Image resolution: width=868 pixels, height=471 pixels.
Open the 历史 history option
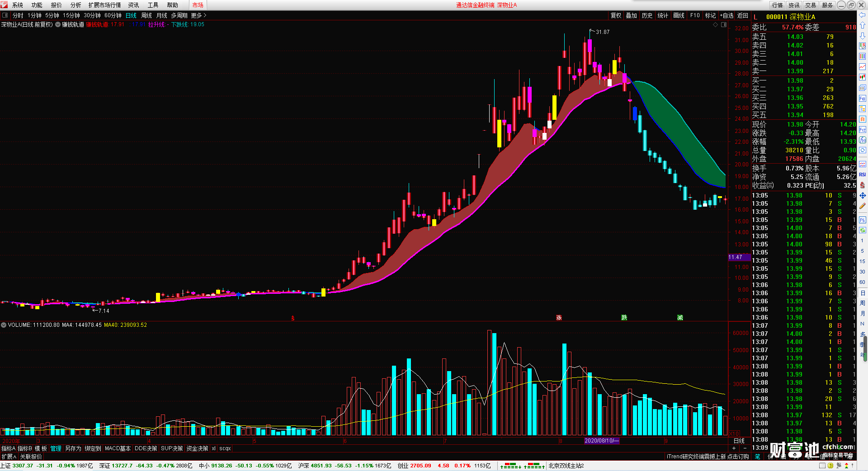(x=647, y=15)
